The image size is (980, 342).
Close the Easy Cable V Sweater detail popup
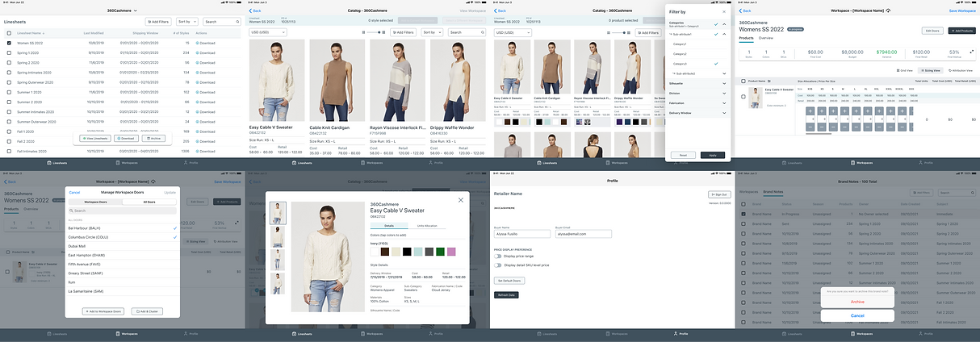tap(461, 199)
